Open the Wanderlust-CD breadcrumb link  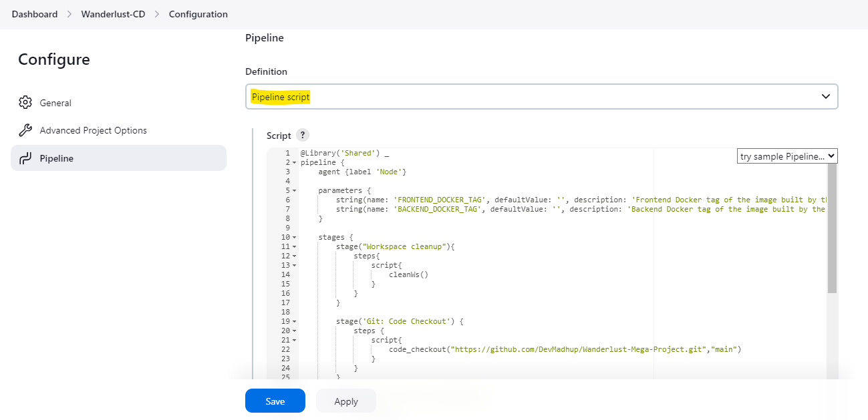pos(113,14)
